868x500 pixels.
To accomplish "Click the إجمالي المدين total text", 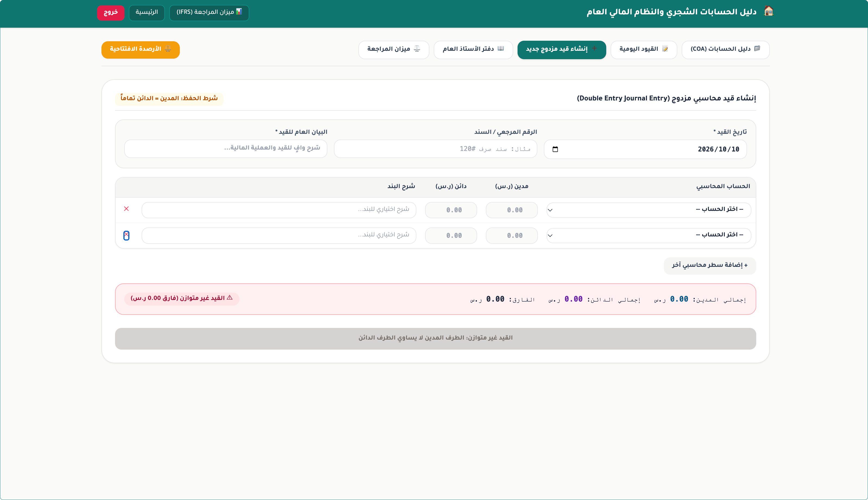I will 700,299.
